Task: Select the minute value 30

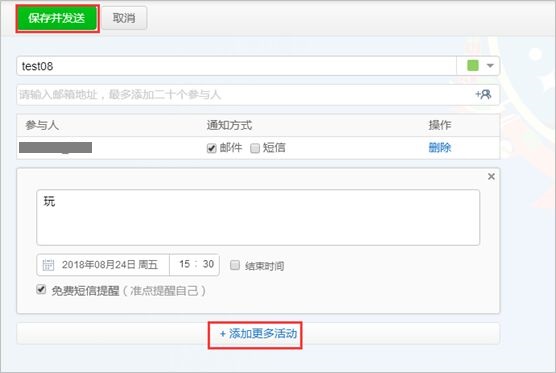Action: (x=208, y=264)
